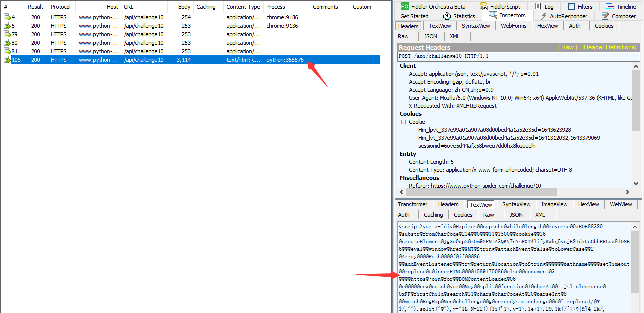Open the response ImageView tab
Screen dimensions: 644x313
click(x=554, y=204)
